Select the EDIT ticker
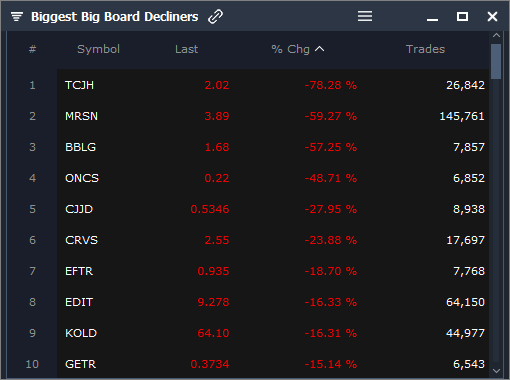The width and height of the screenshot is (510, 380). 79,302
